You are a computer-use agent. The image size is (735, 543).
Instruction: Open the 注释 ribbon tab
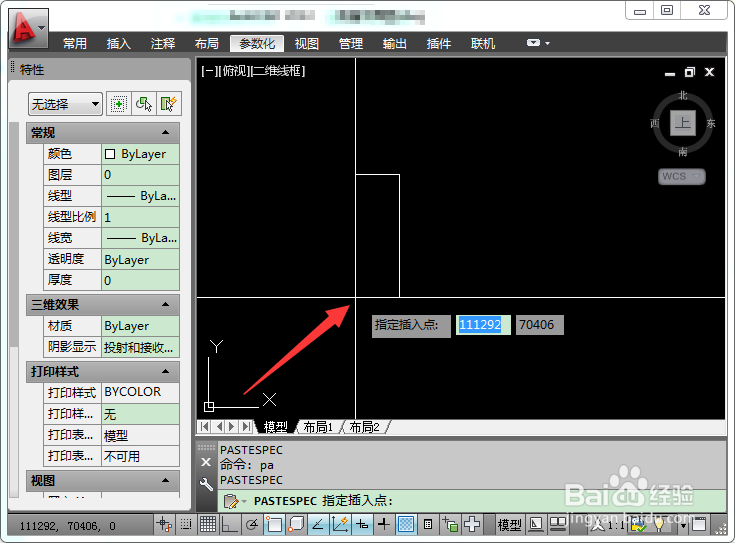(x=163, y=44)
